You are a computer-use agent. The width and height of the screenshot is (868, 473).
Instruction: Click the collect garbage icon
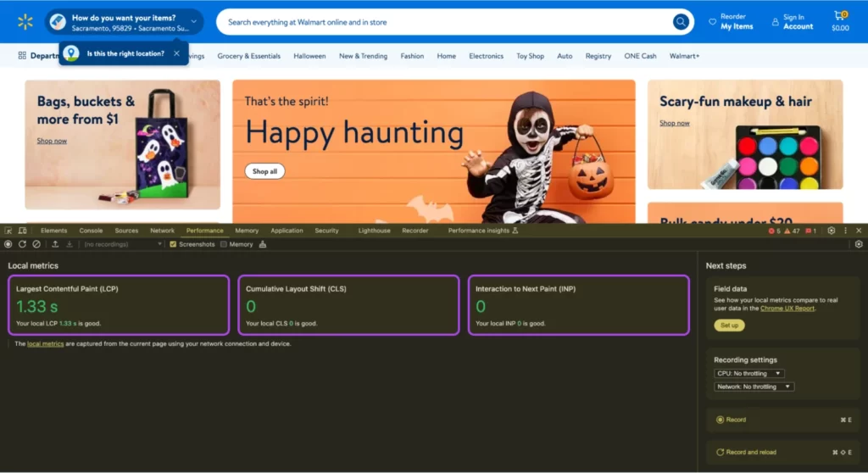coord(263,244)
